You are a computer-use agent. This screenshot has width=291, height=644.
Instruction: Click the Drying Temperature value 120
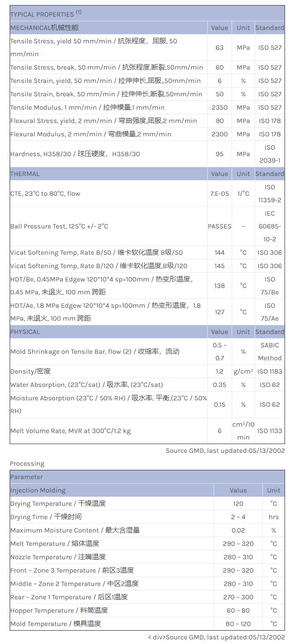(238, 503)
